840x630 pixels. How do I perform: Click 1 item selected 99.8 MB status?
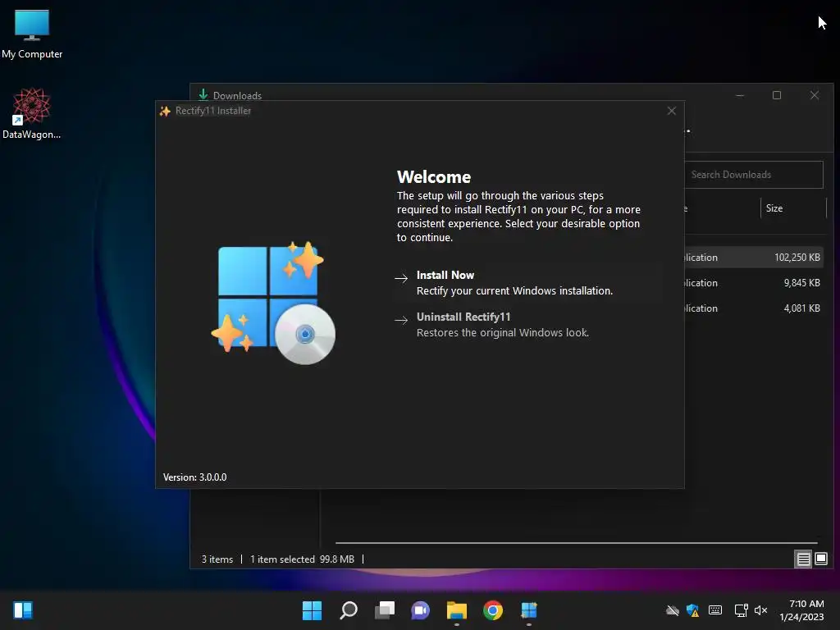pos(302,559)
